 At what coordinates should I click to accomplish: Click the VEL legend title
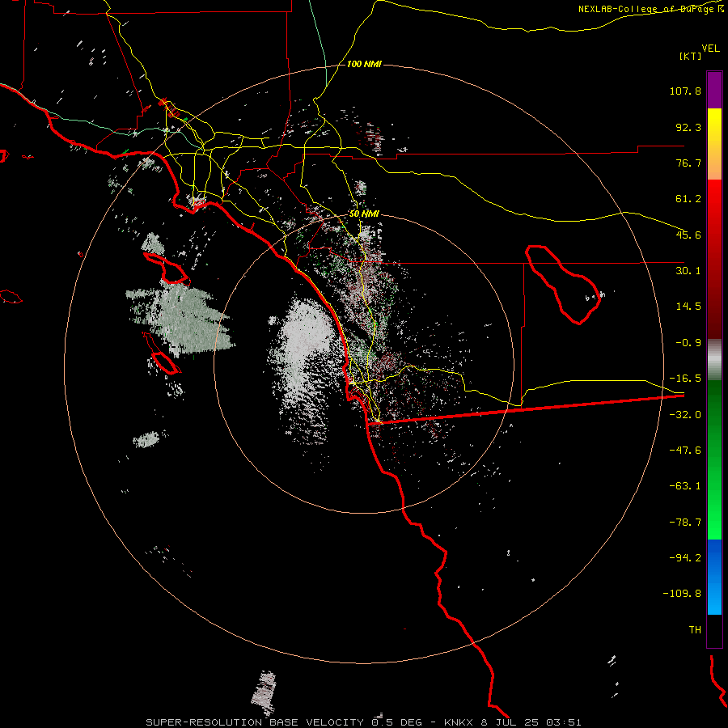click(710, 49)
